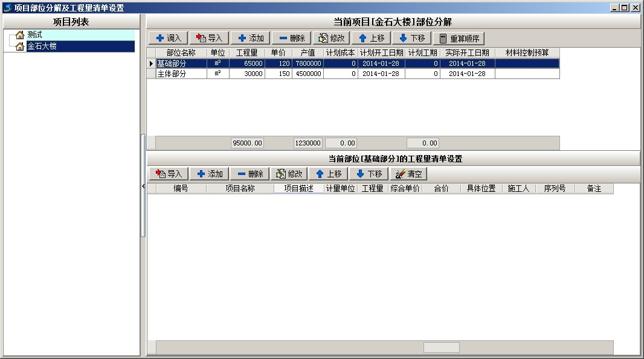Add a 工程量清单 item with the lower 添加 button

(x=209, y=174)
